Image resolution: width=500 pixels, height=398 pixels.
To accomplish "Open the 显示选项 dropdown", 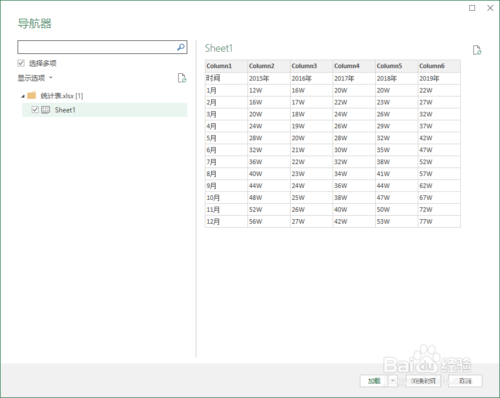I will tap(35, 78).
